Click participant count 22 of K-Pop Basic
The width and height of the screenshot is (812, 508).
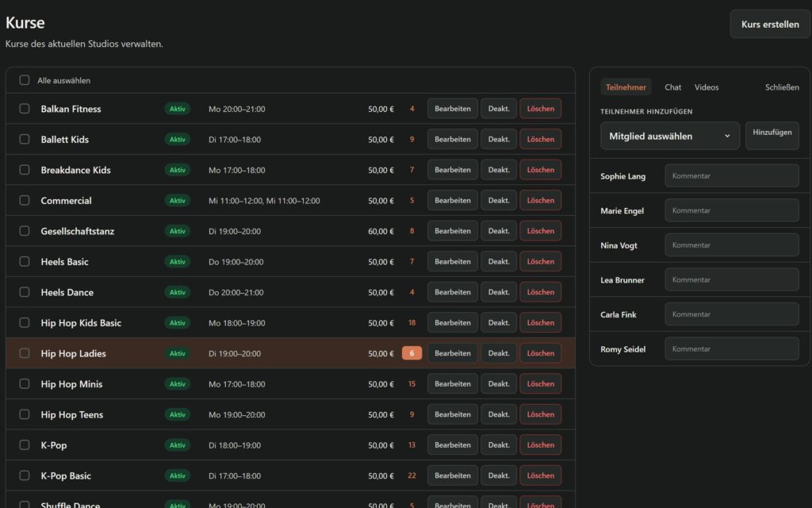coord(412,475)
